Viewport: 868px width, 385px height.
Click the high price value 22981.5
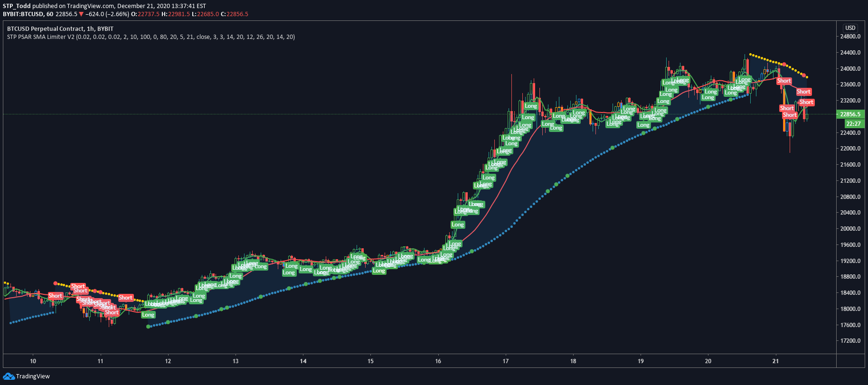(x=179, y=14)
